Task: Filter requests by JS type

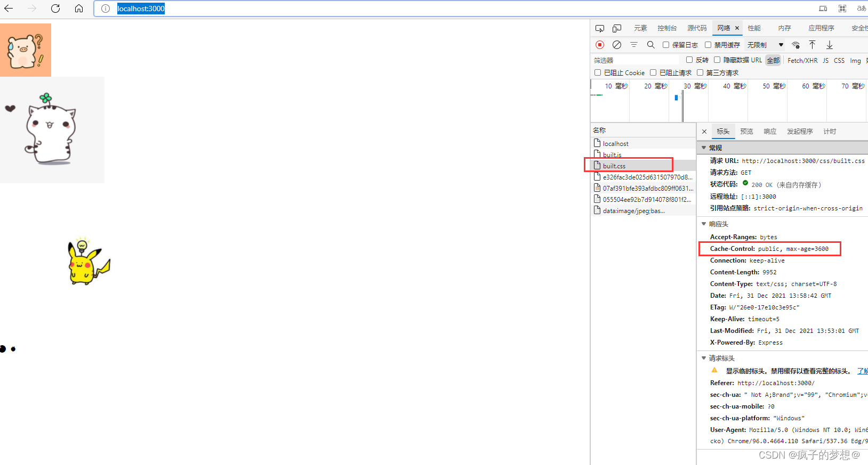Action: (x=825, y=60)
